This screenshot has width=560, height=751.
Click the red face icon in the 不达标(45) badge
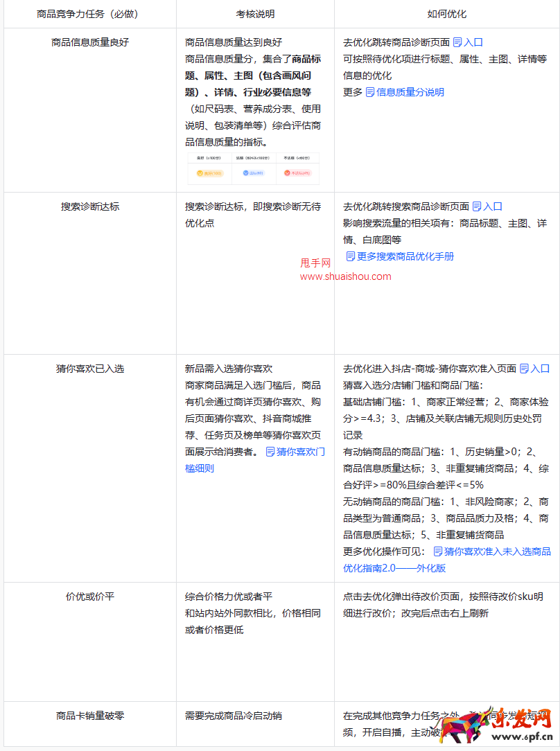(287, 173)
